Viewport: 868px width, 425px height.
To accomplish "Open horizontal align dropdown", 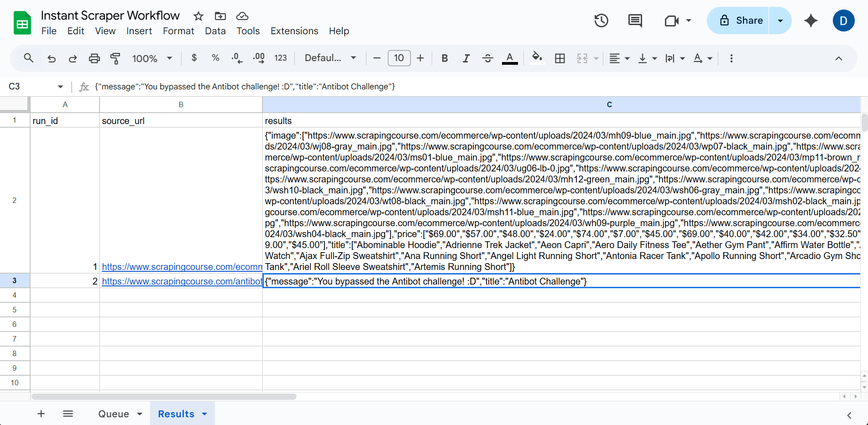I will coord(620,58).
